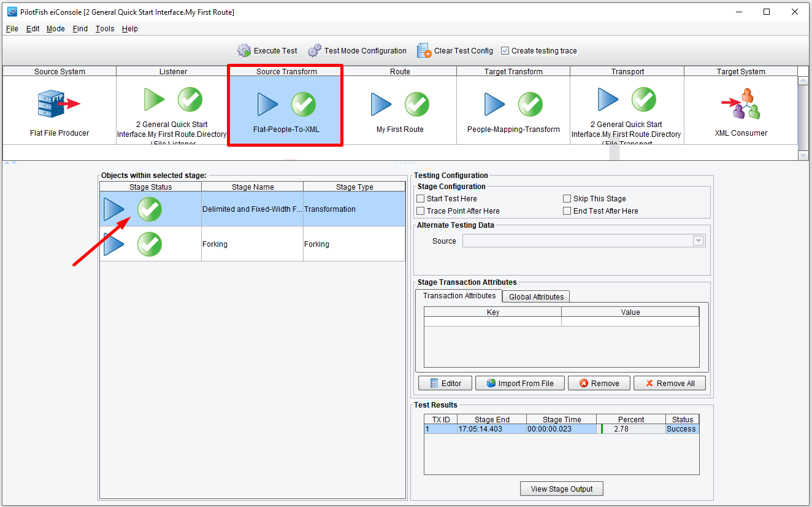
Task: Click play arrow in the Forking row
Action: click(x=114, y=244)
